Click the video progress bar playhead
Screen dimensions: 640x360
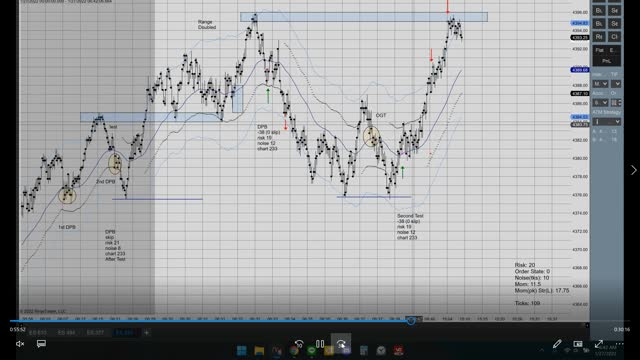click(411, 321)
